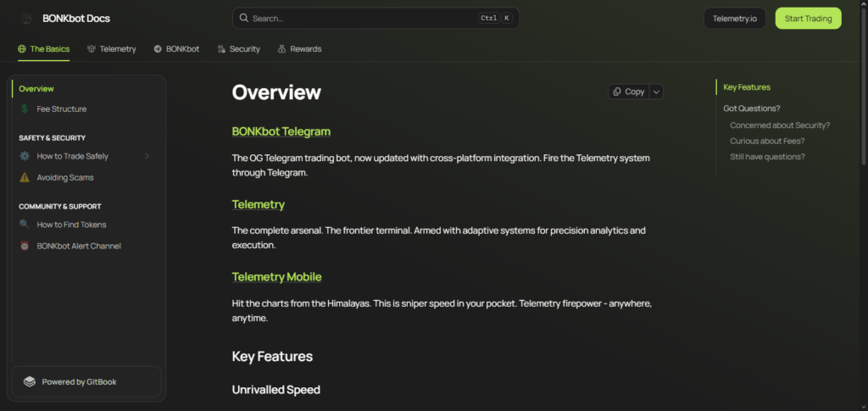Click the magnifier icon beside How to Find Tokens

pyautogui.click(x=25, y=225)
